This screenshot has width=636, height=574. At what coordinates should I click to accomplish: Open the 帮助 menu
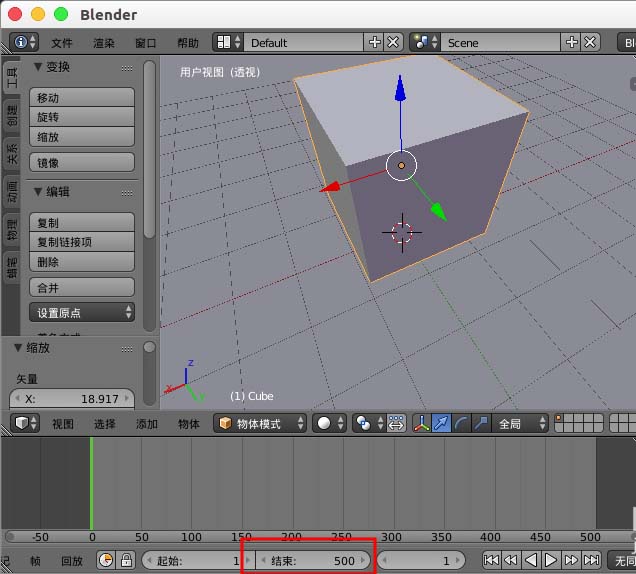(188, 43)
